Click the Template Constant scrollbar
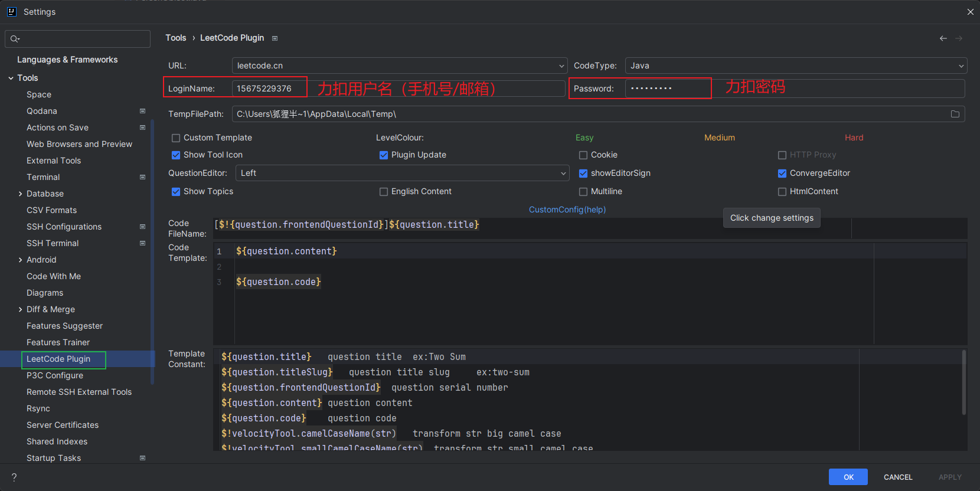The width and height of the screenshot is (980, 491). coord(964,382)
